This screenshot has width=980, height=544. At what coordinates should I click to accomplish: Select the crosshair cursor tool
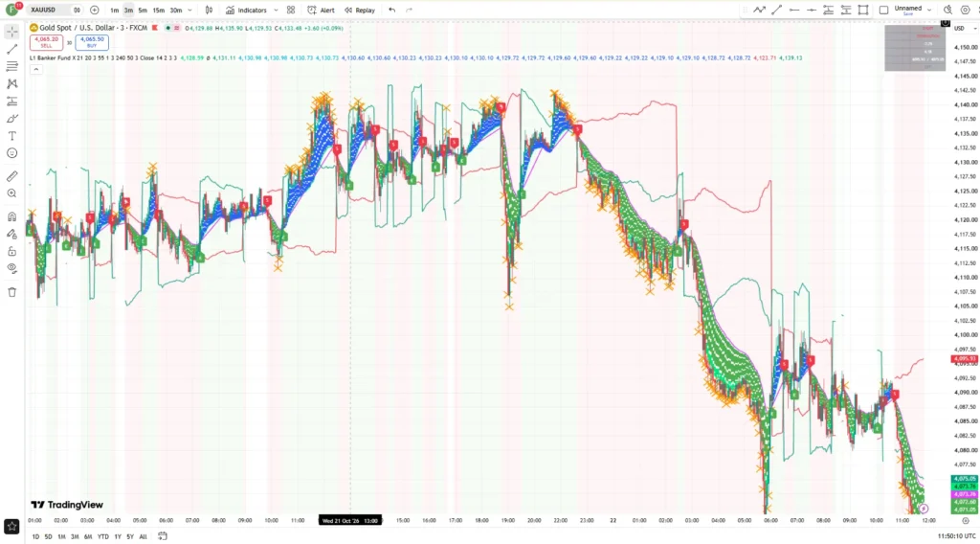pyautogui.click(x=11, y=32)
